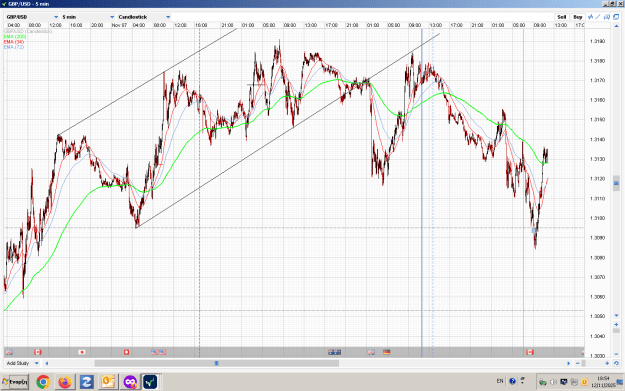The image size is (625, 391).
Task: Click the help icon in system tray
Action: pyautogui.click(x=512, y=381)
